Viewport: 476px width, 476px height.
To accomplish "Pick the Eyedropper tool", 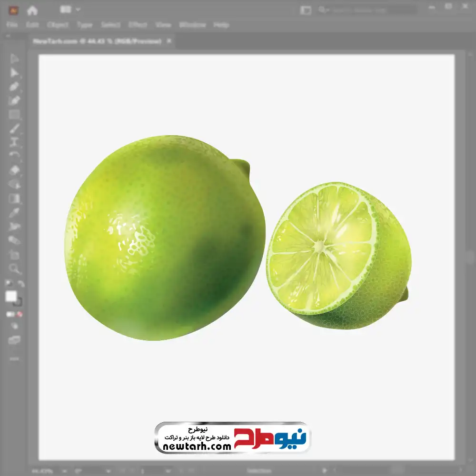I will pyautogui.click(x=14, y=212).
